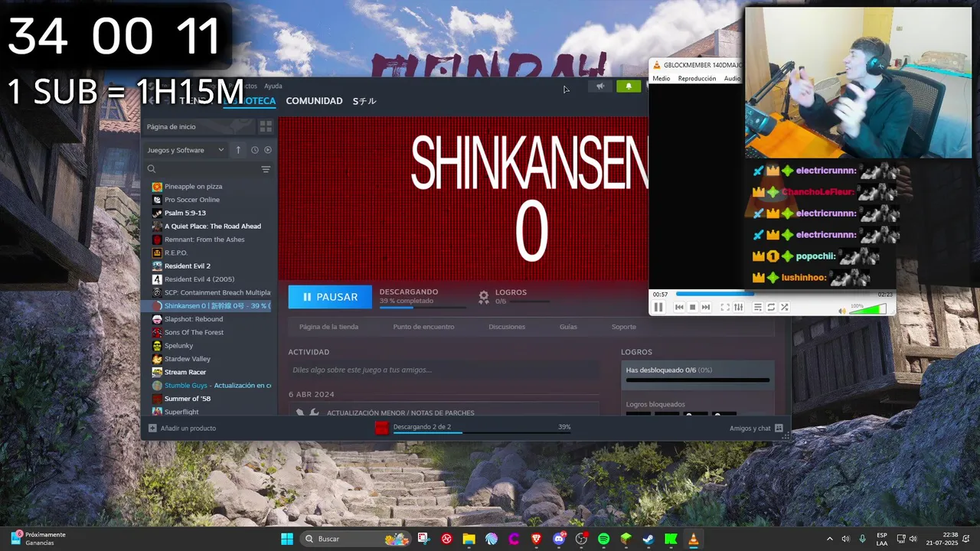The height and width of the screenshot is (551, 980).
Task: Toggle library sort order arrow
Action: pyautogui.click(x=238, y=150)
